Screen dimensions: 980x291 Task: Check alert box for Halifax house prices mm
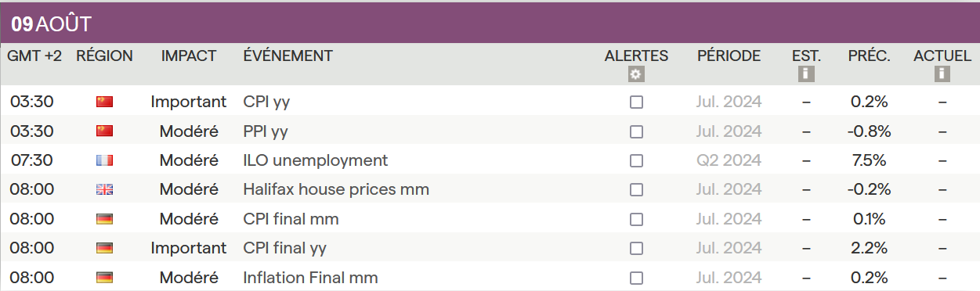coord(636,189)
